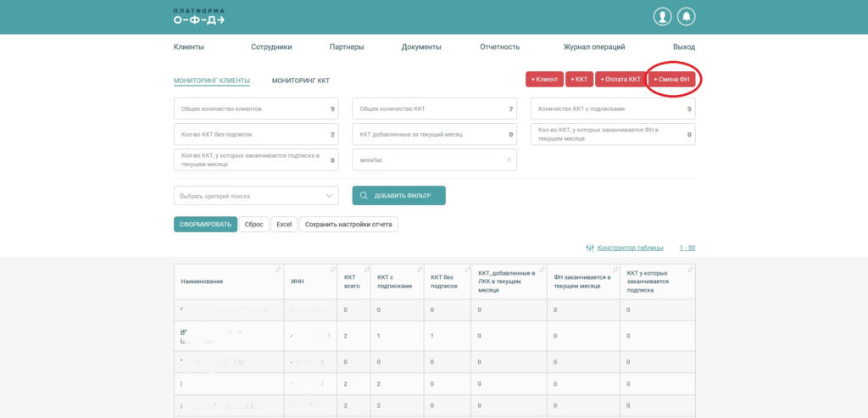The image size is (868, 418).
Task: Select Кол-во ККТ без подписок tile
Action: tap(256, 135)
